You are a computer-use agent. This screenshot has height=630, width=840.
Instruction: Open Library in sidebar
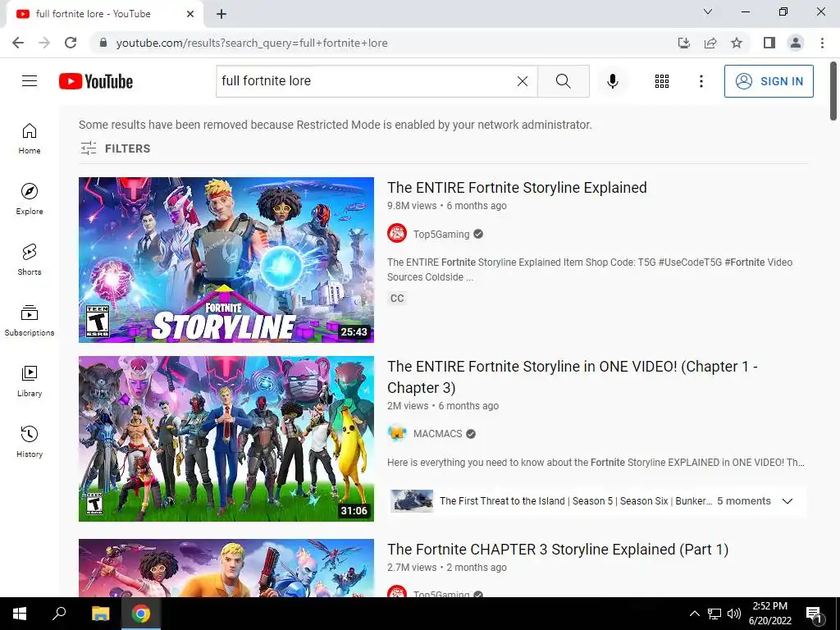click(x=30, y=381)
